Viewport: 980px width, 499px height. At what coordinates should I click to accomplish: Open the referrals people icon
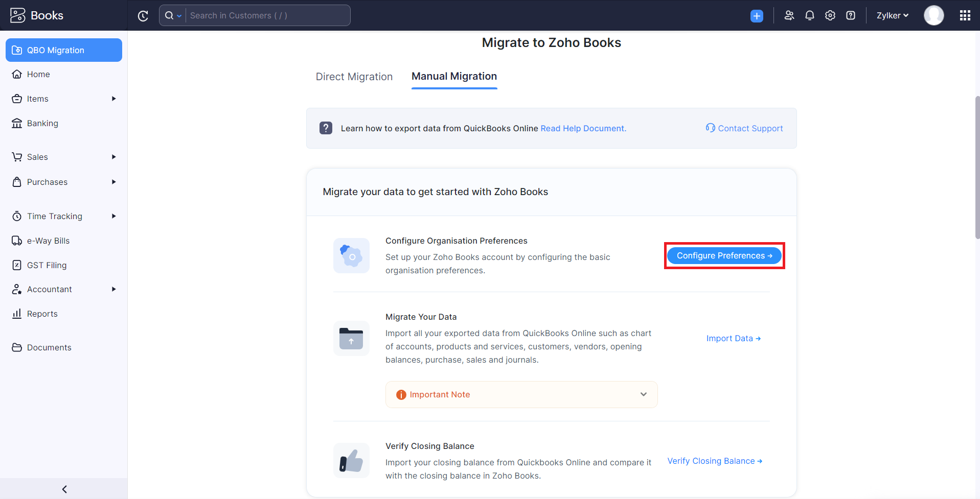pos(789,15)
